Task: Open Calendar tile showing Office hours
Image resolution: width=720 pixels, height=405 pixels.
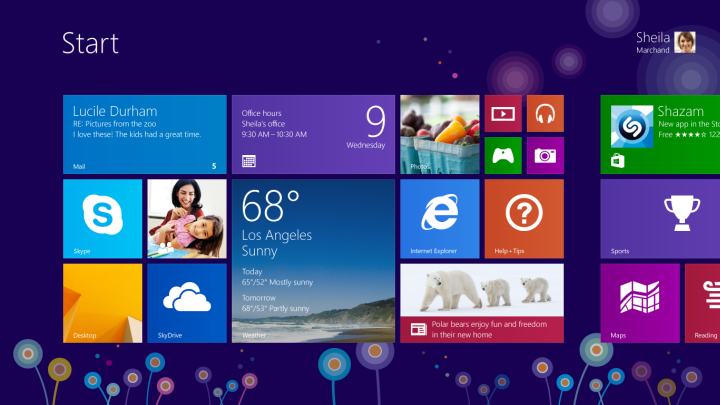Action: pyautogui.click(x=313, y=134)
